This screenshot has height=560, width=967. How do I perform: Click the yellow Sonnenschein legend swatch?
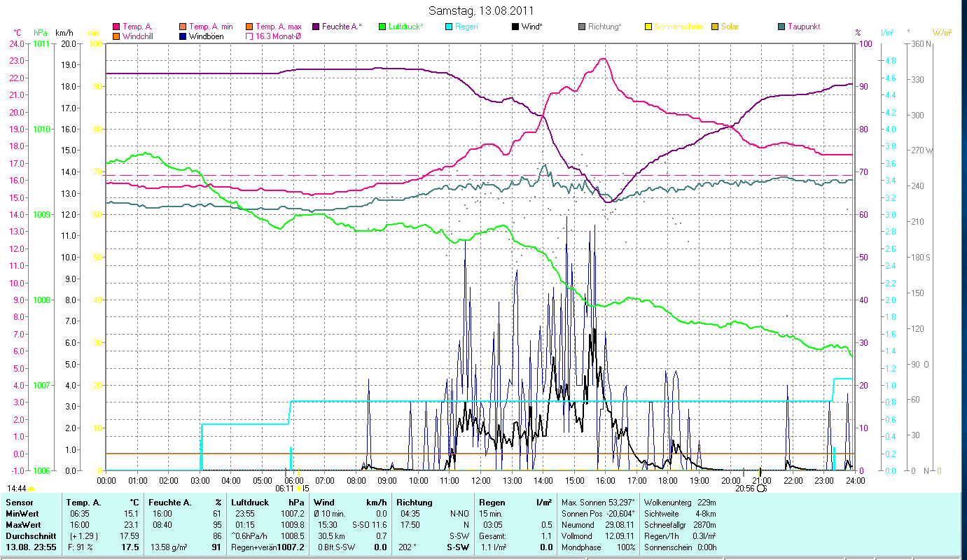pyautogui.click(x=648, y=27)
